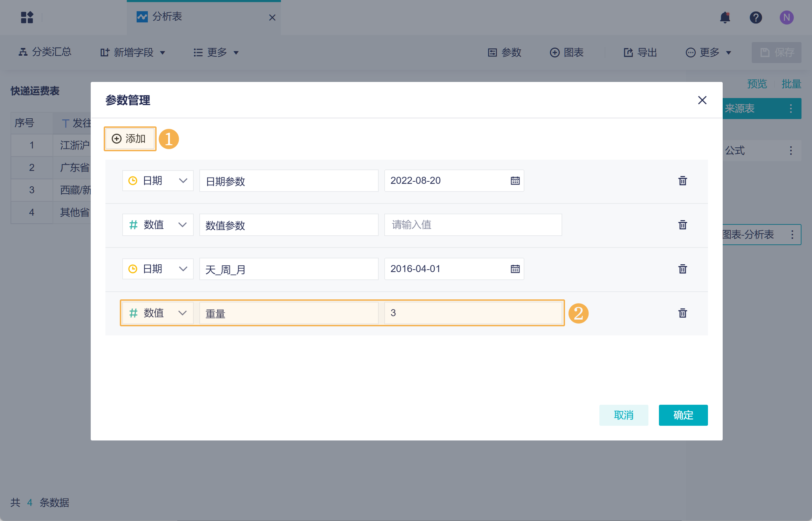The width and height of the screenshot is (812, 521).
Task: Click the 请输入值 input field
Action: point(473,225)
